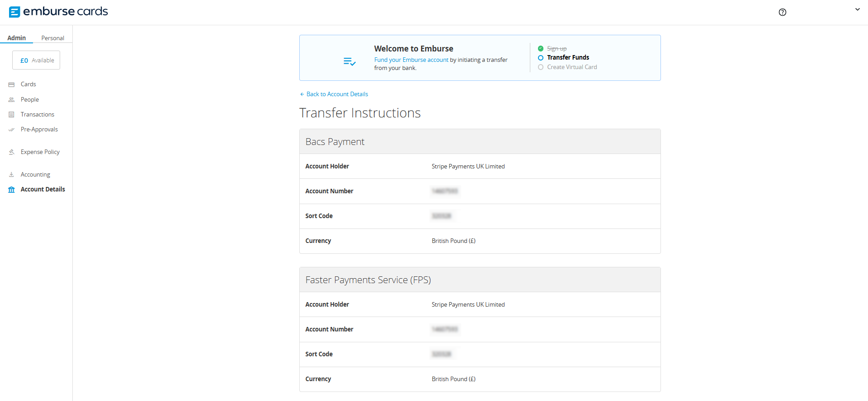Click the Bacs Account Number label

(329, 191)
